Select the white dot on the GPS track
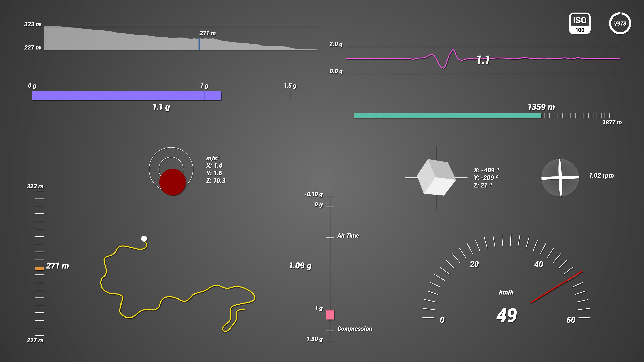644x362 pixels. coord(144,238)
